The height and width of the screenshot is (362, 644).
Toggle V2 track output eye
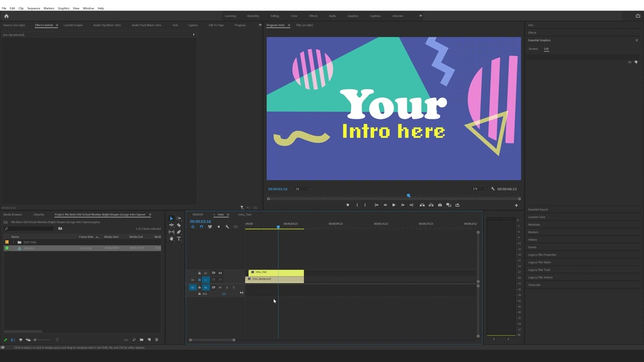tap(220, 273)
